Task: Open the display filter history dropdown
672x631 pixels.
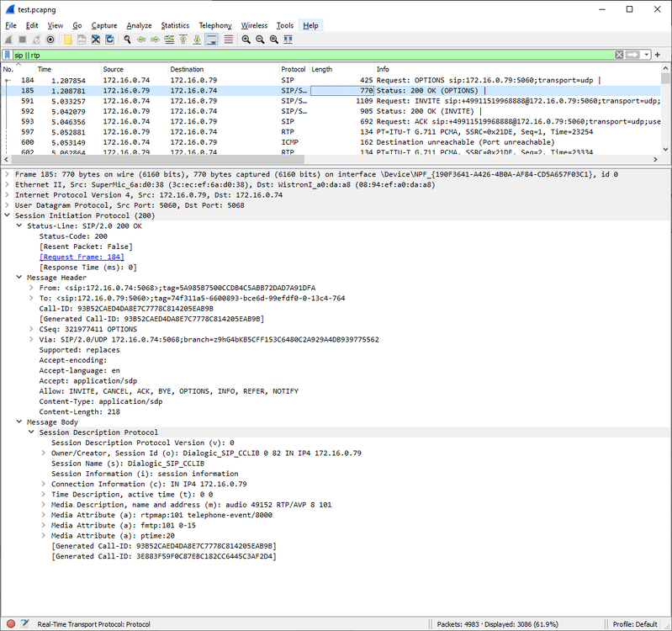Action: pos(646,55)
